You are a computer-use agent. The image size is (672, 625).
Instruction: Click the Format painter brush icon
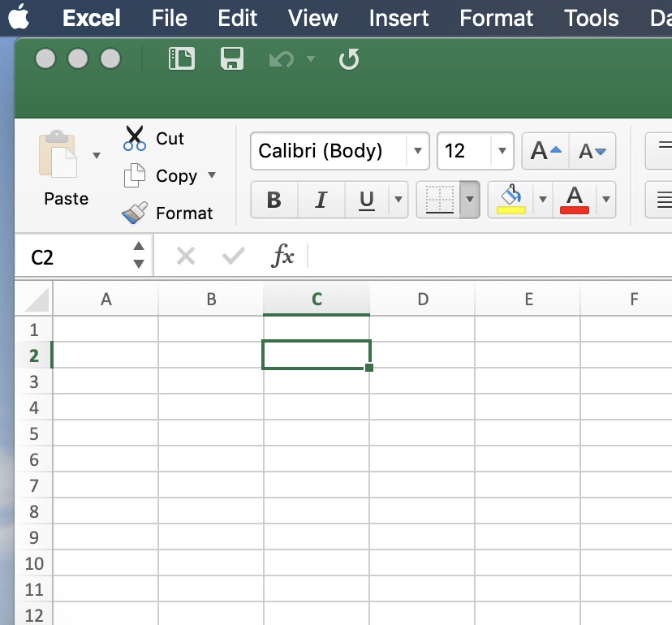pos(135,213)
